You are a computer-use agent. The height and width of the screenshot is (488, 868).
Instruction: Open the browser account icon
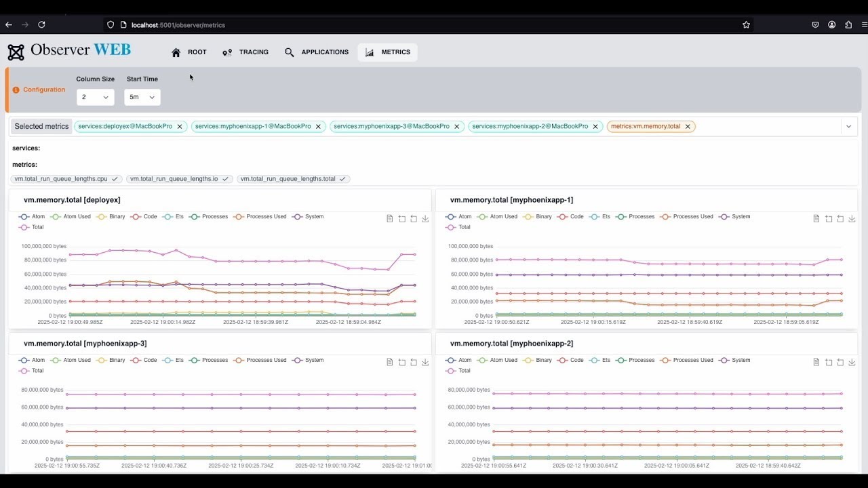click(831, 24)
